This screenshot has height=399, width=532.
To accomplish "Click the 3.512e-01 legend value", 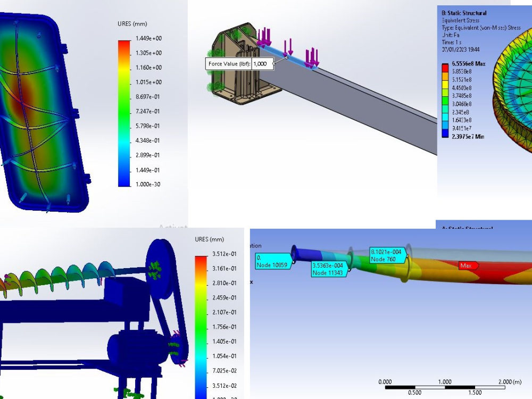I will pyautogui.click(x=225, y=254).
